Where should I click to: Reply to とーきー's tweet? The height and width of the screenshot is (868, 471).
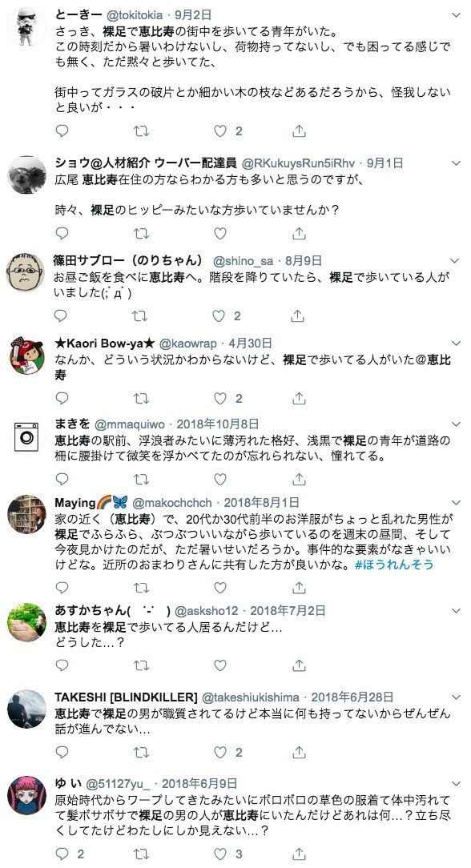pyautogui.click(x=62, y=131)
